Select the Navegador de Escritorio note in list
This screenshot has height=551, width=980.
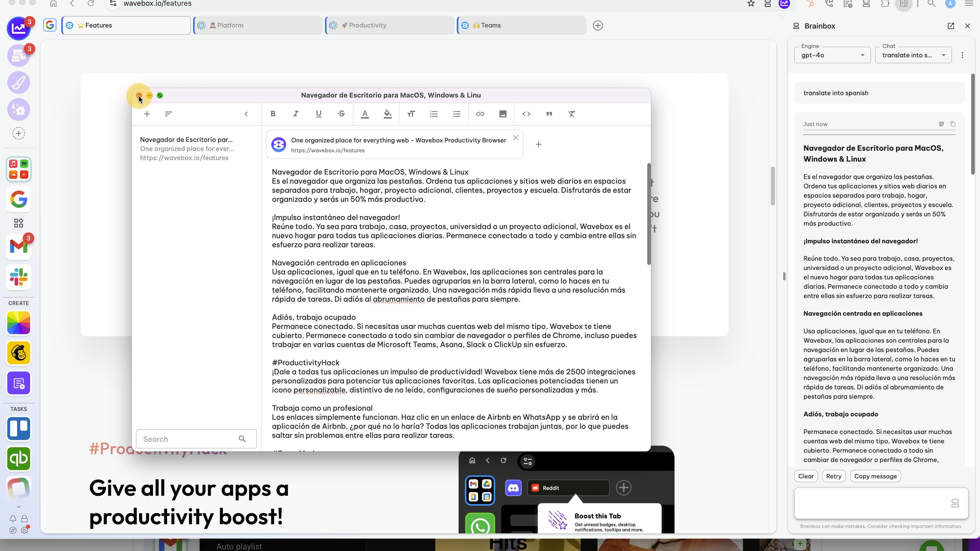pos(196,149)
